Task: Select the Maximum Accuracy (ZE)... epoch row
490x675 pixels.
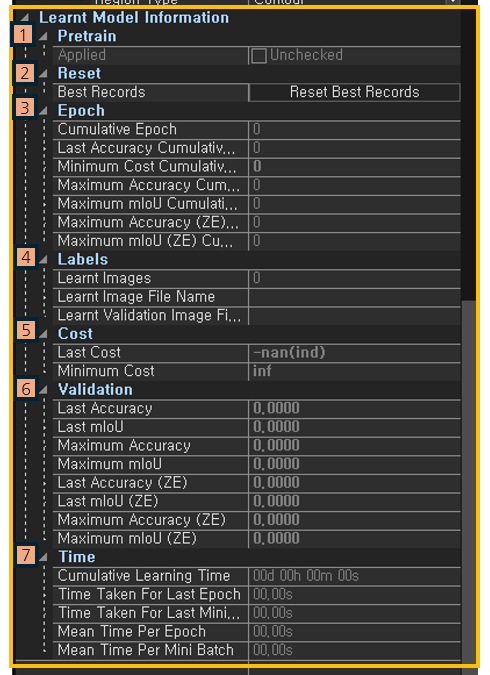Action: tap(257, 223)
